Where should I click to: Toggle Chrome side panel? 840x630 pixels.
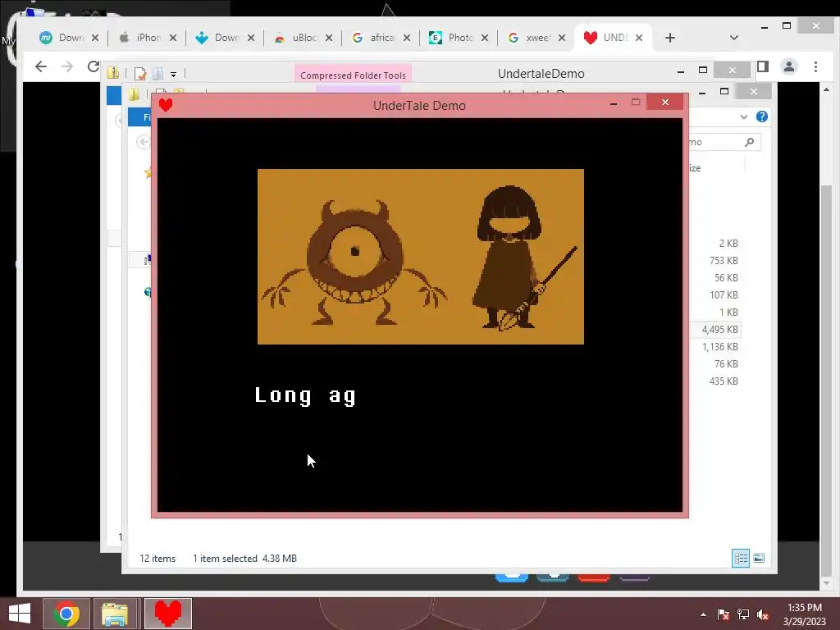[763, 66]
